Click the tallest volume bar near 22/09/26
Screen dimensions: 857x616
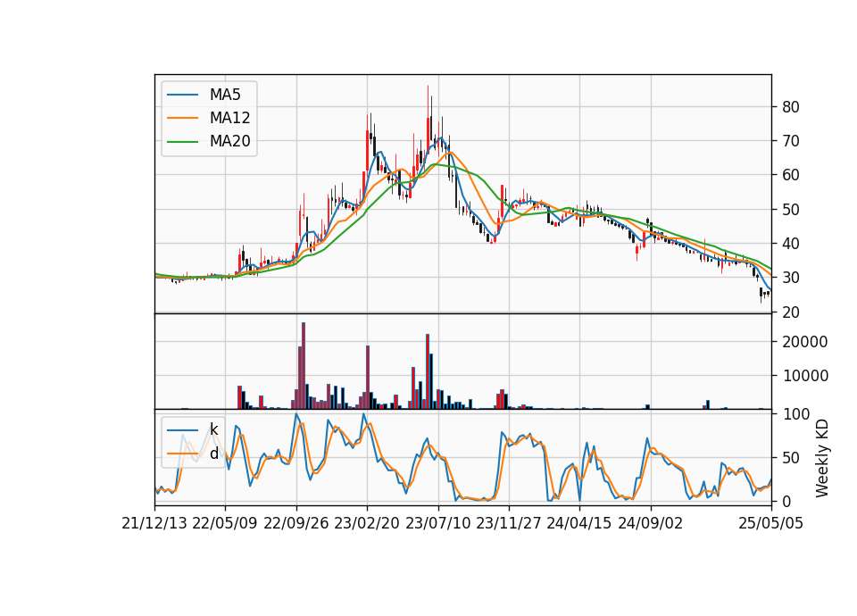click(x=304, y=366)
